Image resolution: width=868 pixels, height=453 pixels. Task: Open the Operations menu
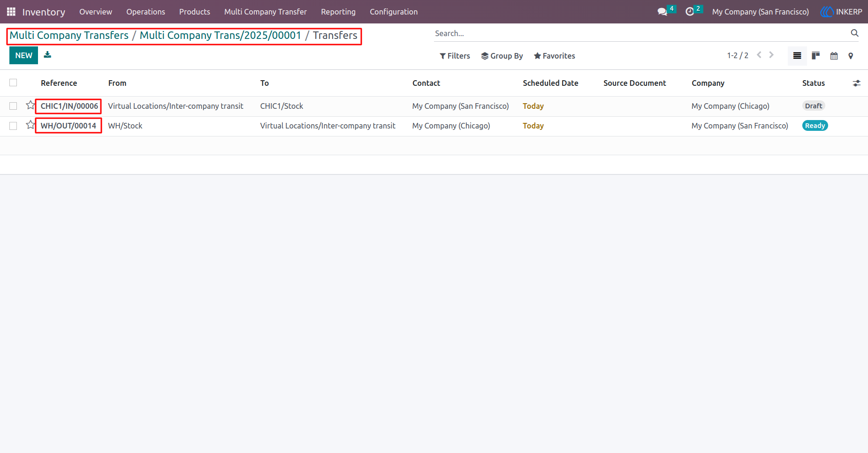pyautogui.click(x=145, y=12)
